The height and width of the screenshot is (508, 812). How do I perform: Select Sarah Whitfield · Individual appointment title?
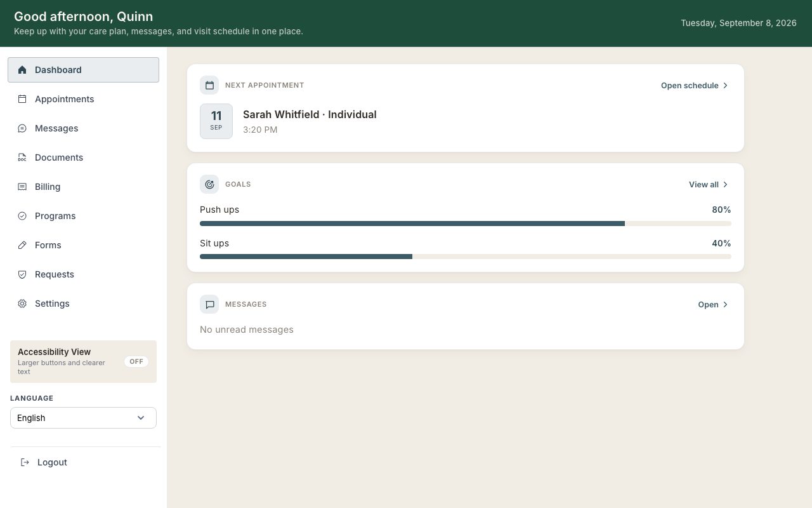pos(310,114)
